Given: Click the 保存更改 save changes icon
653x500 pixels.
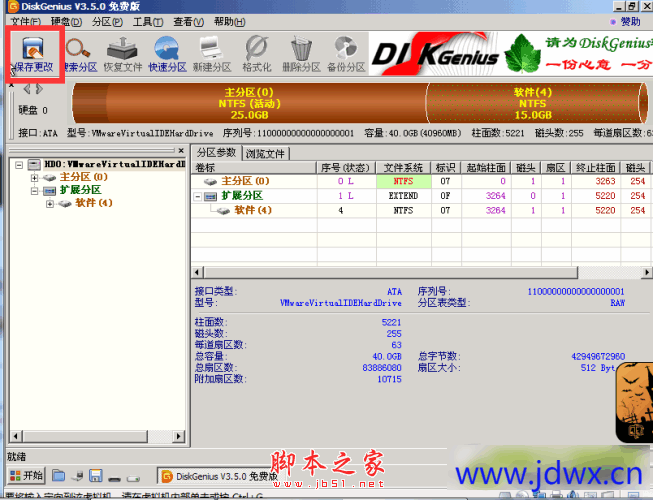Looking at the screenshot, I should point(33,54).
